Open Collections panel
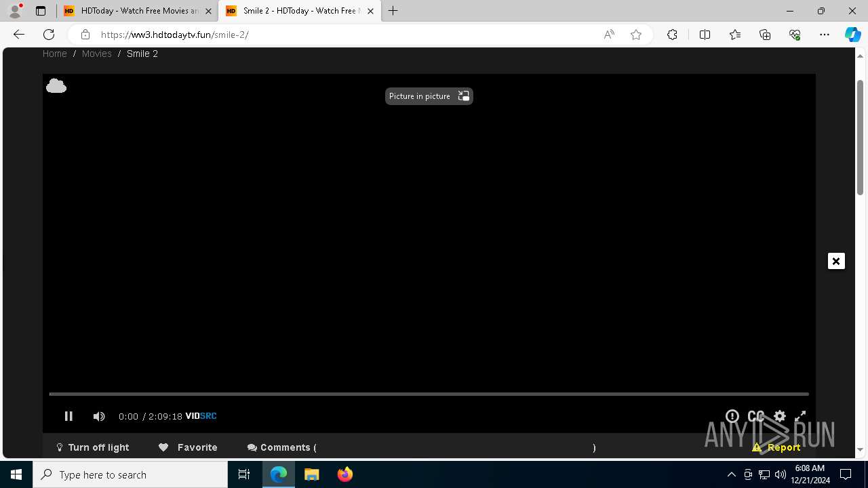Image resolution: width=868 pixels, height=488 pixels. (765, 35)
